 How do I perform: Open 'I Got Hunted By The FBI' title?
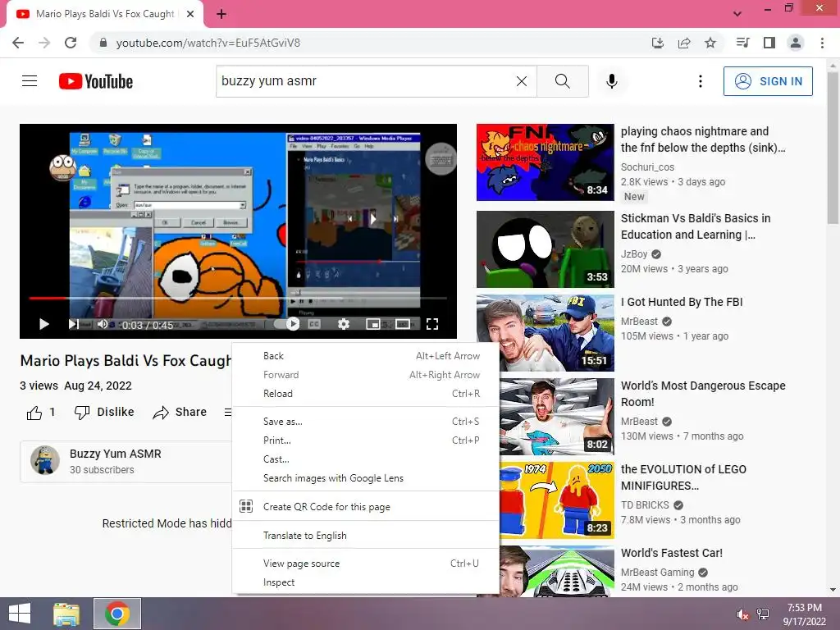pos(682,302)
